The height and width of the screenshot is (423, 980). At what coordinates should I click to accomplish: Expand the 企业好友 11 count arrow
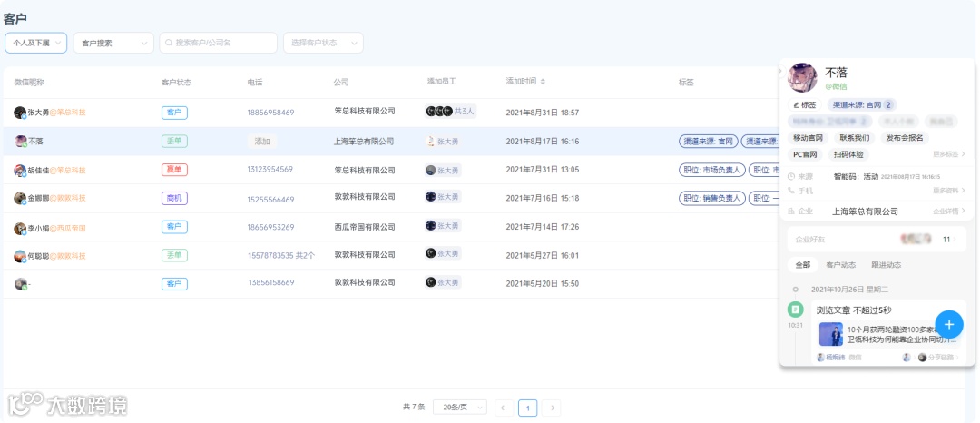click(x=955, y=240)
